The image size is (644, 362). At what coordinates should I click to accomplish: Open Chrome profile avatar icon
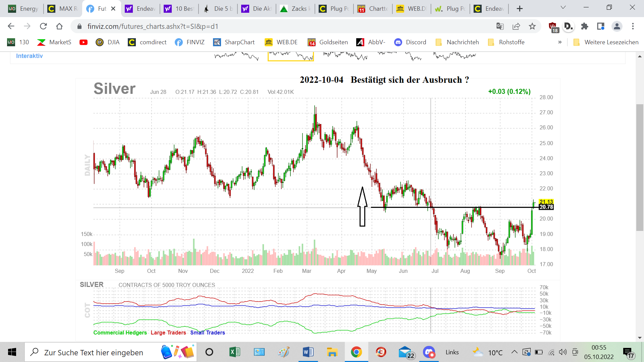[617, 26]
